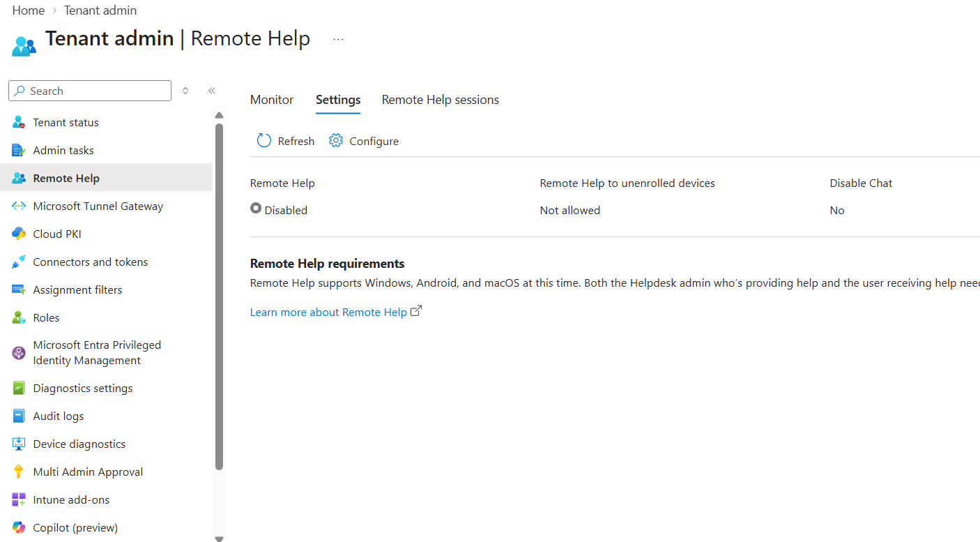Open the more options ellipsis in header

[338, 40]
